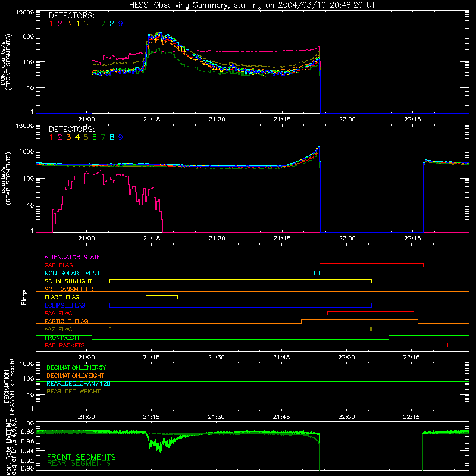Select detector 2 in rear segments legend
The height and width of the screenshot is (476, 476).
[x=60, y=137]
